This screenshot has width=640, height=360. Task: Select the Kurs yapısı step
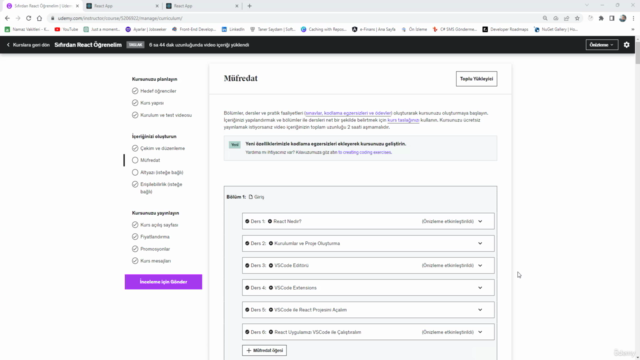coord(148,103)
